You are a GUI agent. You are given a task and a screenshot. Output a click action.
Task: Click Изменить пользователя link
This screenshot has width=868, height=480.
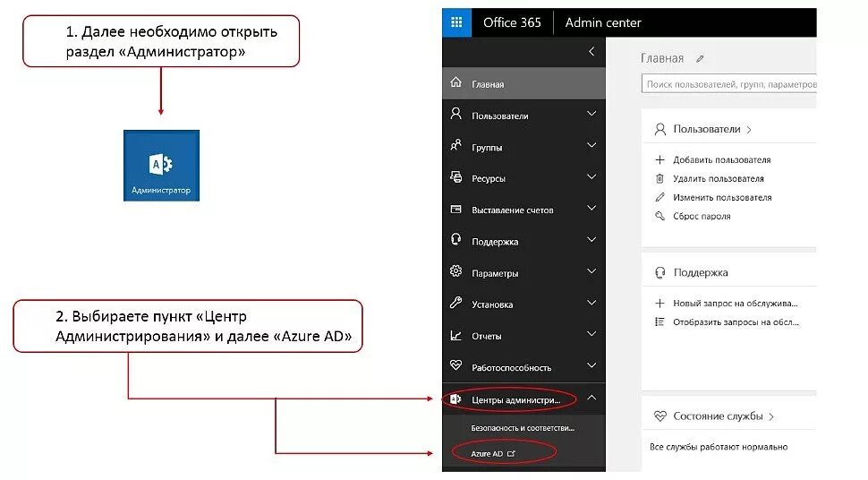pos(722,197)
